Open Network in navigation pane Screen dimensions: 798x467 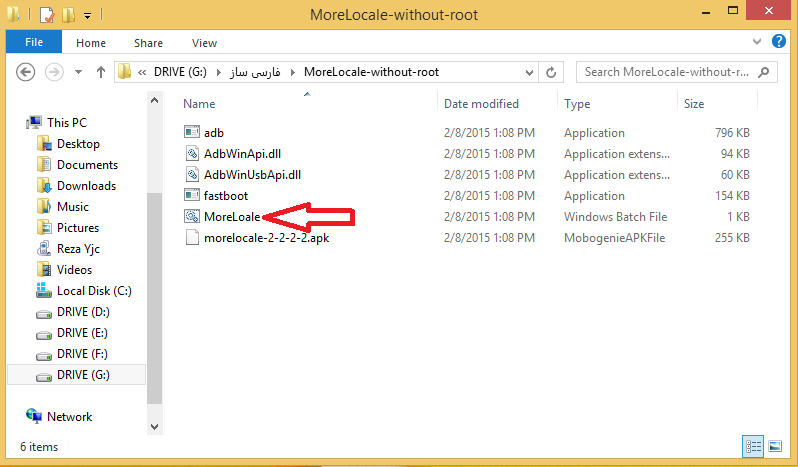tap(69, 417)
